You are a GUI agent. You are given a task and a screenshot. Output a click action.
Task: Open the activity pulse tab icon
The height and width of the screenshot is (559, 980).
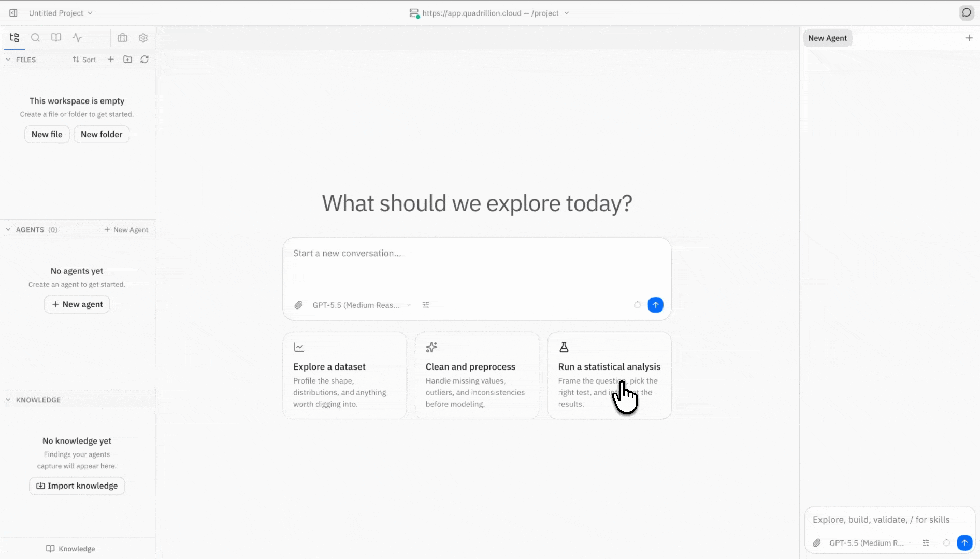[x=77, y=38]
